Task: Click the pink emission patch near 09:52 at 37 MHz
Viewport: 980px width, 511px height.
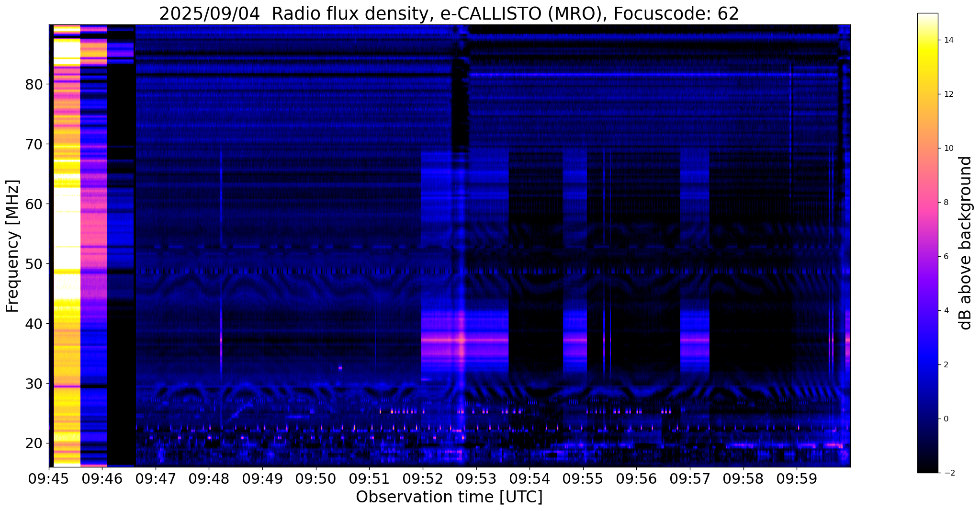Action: click(x=464, y=340)
